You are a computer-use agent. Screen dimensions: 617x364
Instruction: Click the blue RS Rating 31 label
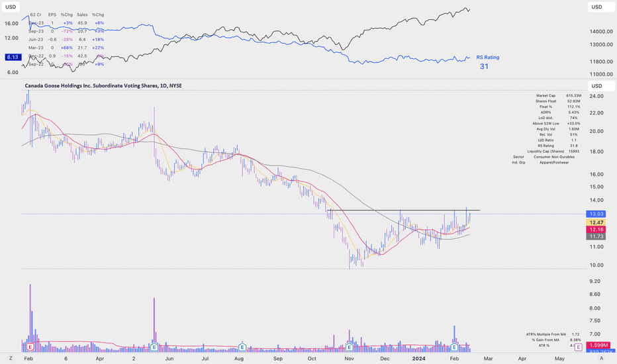(x=487, y=62)
